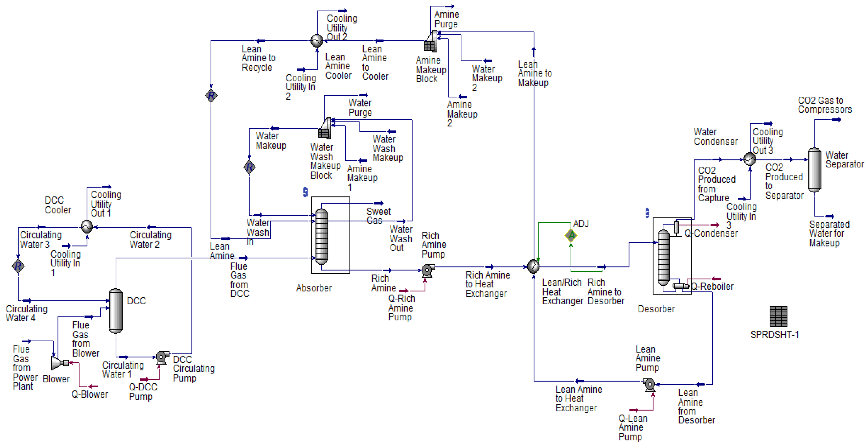Click the Rich Amine Pump icon
Image resolution: width=868 pixels, height=447 pixels.
(428, 270)
